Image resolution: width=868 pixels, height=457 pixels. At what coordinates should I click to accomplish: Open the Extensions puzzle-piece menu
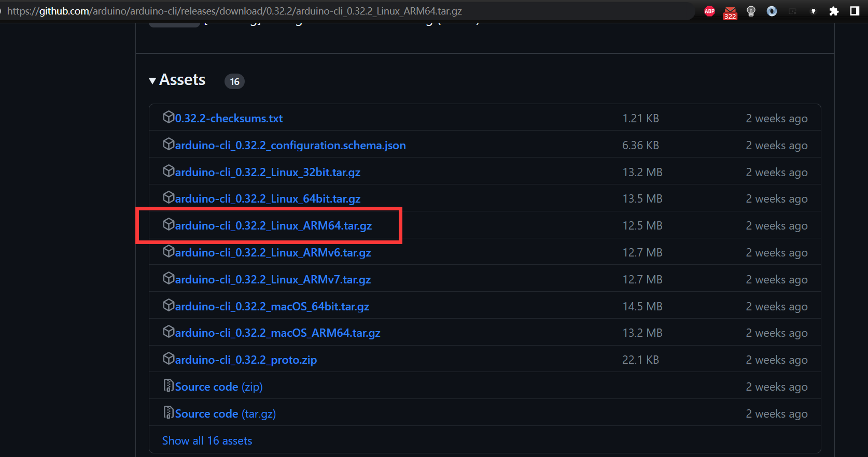pos(834,11)
